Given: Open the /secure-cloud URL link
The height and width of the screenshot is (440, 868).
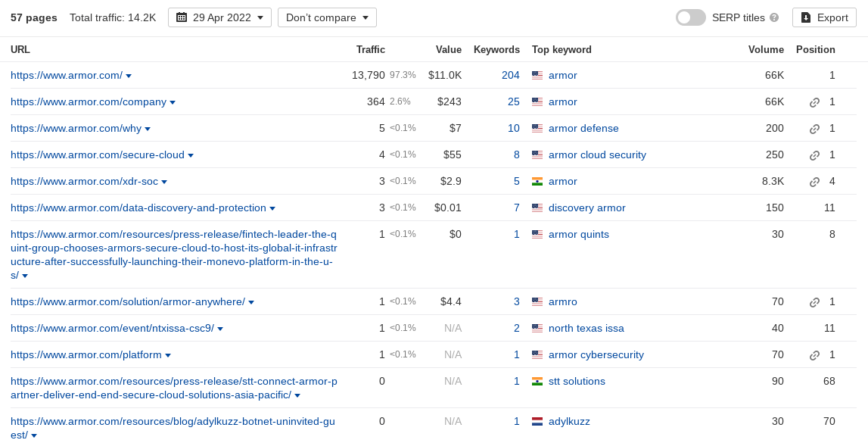Looking at the screenshot, I should [98, 155].
